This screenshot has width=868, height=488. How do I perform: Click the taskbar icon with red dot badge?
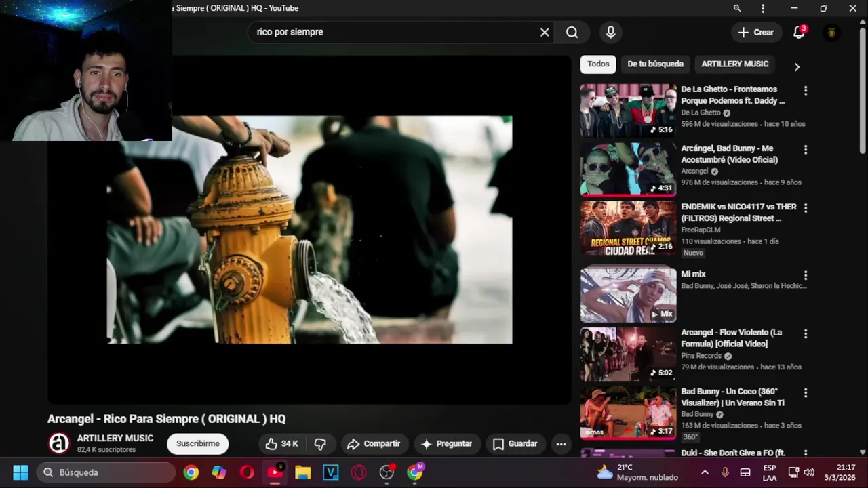tap(387, 472)
